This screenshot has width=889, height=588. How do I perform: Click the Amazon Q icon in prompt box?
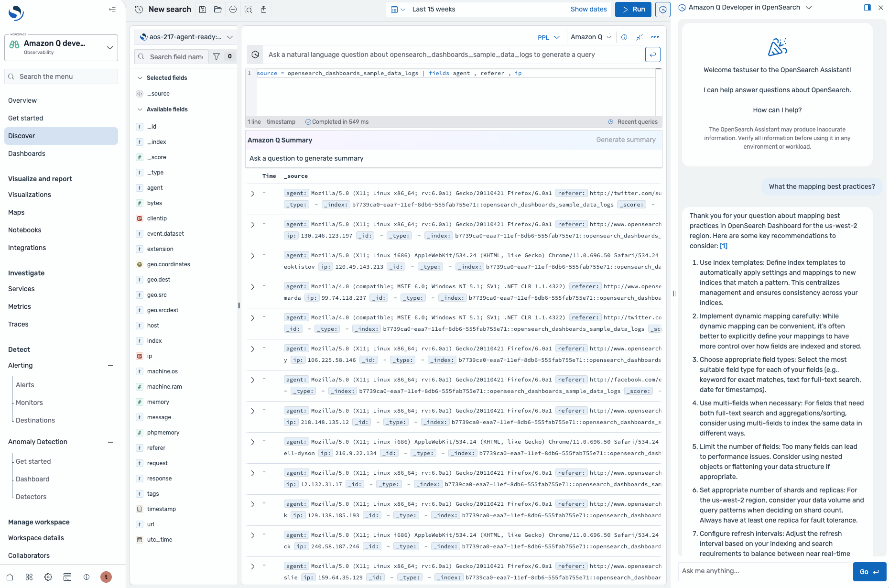click(x=256, y=54)
